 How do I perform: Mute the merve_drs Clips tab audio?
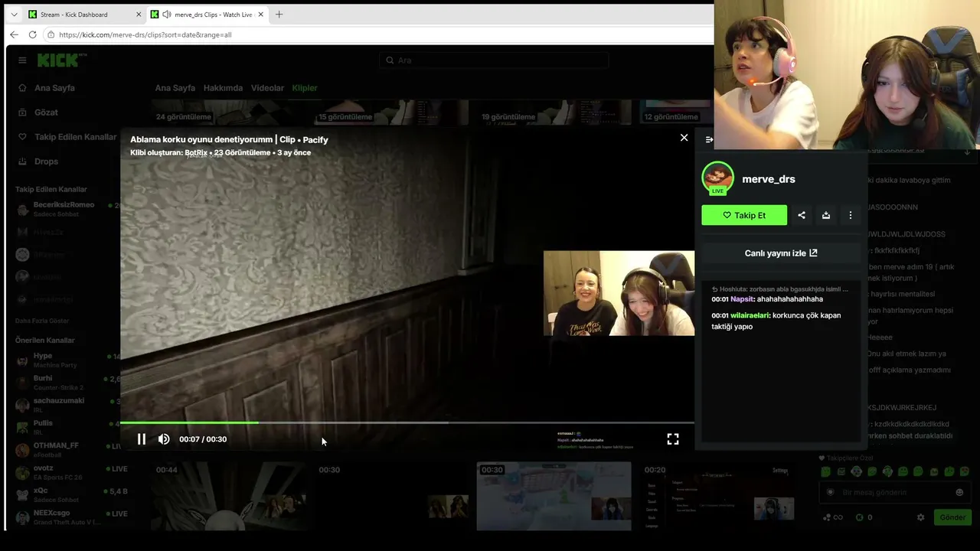(x=166, y=15)
